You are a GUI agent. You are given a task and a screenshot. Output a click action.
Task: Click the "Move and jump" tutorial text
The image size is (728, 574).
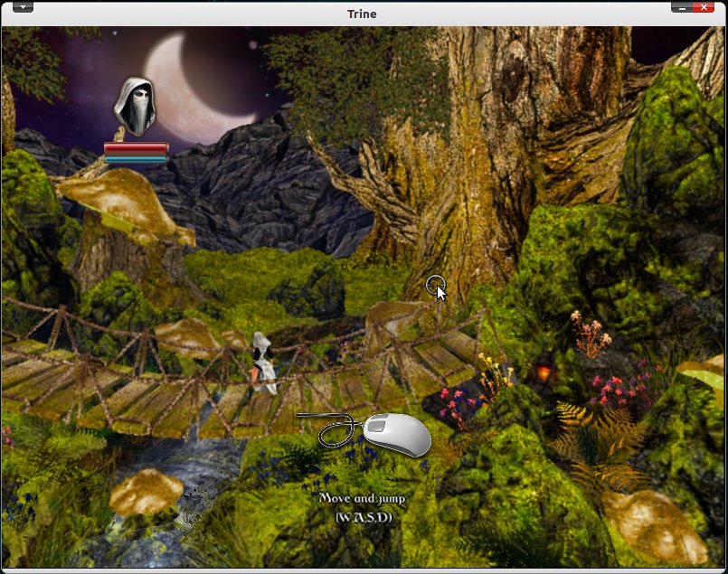click(x=362, y=498)
